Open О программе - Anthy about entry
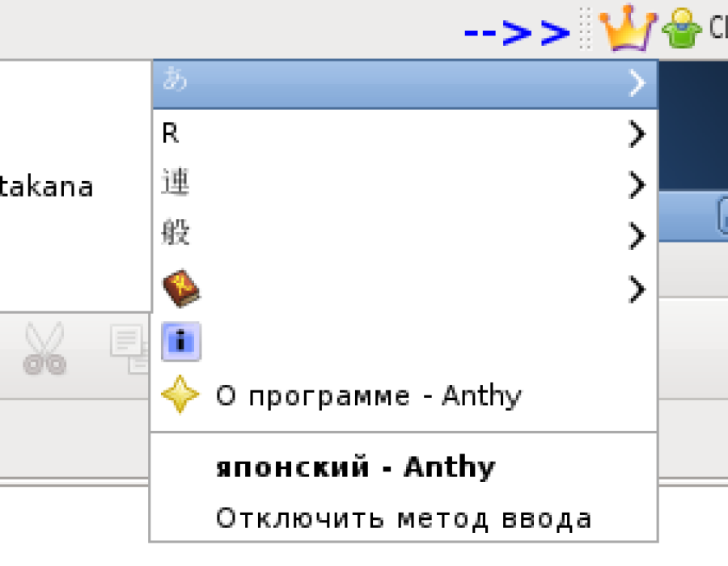The height and width of the screenshot is (566, 728). 405,395
